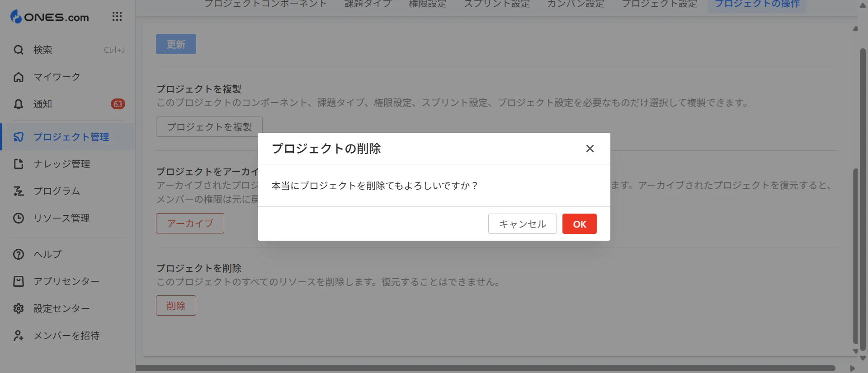The height and width of the screenshot is (373, 868).
Task: Open ナレッジ管理 in sidebar
Action: tap(68, 164)
